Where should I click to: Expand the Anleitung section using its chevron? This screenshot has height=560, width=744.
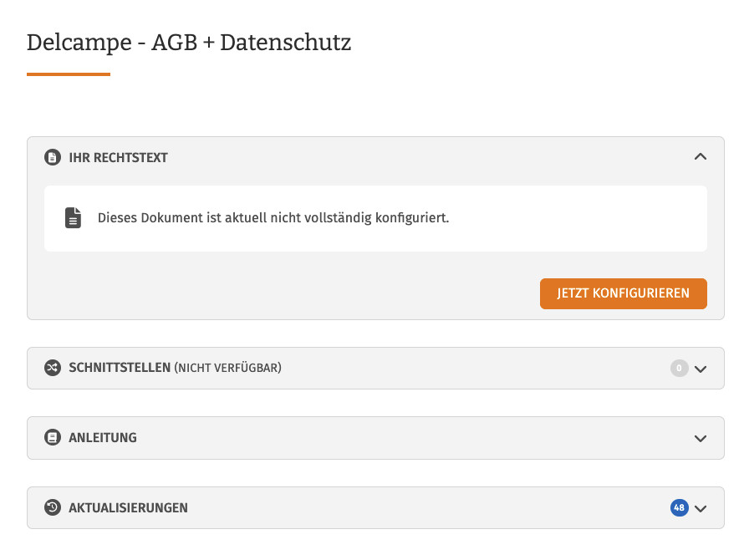point(701,438)
